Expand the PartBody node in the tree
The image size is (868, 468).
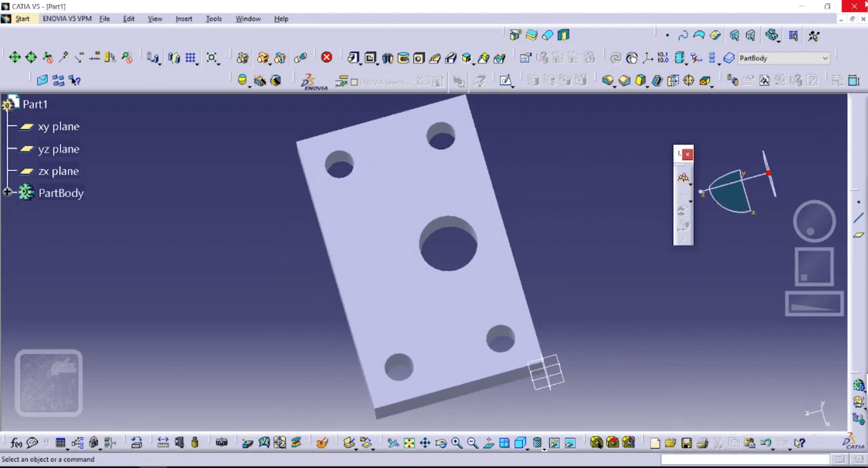[x=7, y=191]
